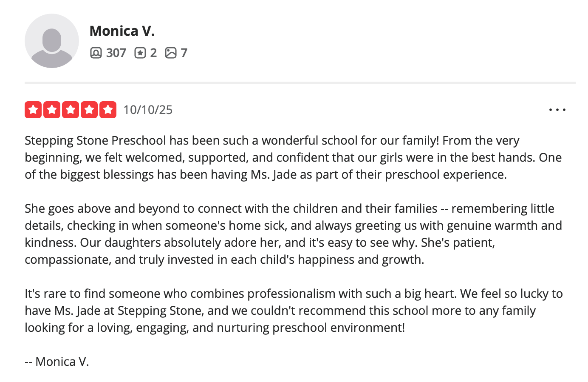Screen dimensions: 588x382
Task: Click the photo count number 7
Action: (x=184, y=53)
